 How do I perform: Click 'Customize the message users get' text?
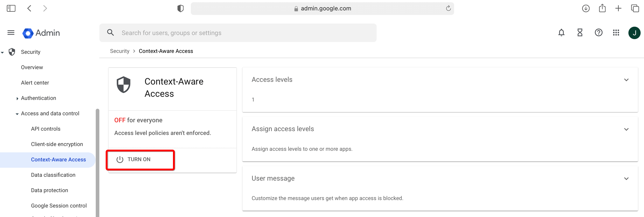[x=327, y=198]
